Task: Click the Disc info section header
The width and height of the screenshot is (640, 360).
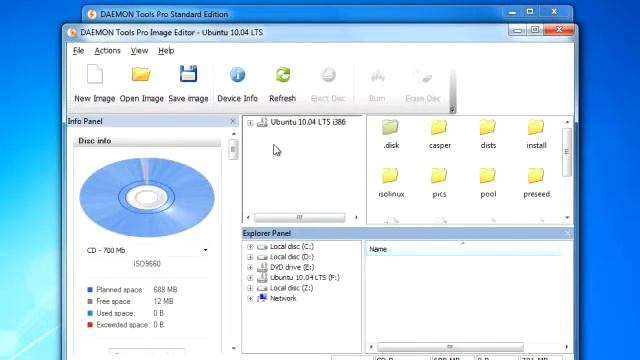Action: tap(147, 141)
